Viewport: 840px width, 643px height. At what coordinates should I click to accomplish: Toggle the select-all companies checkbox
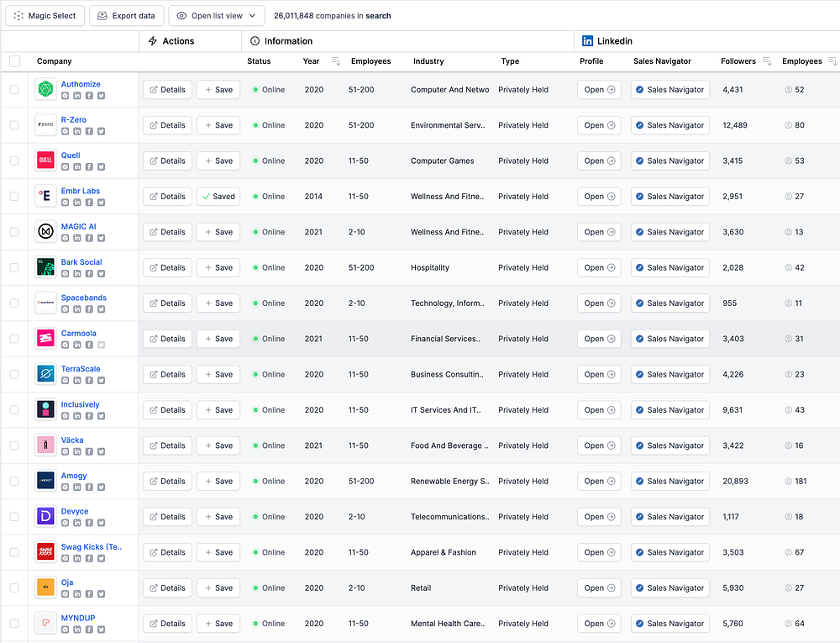pos(14,61)
